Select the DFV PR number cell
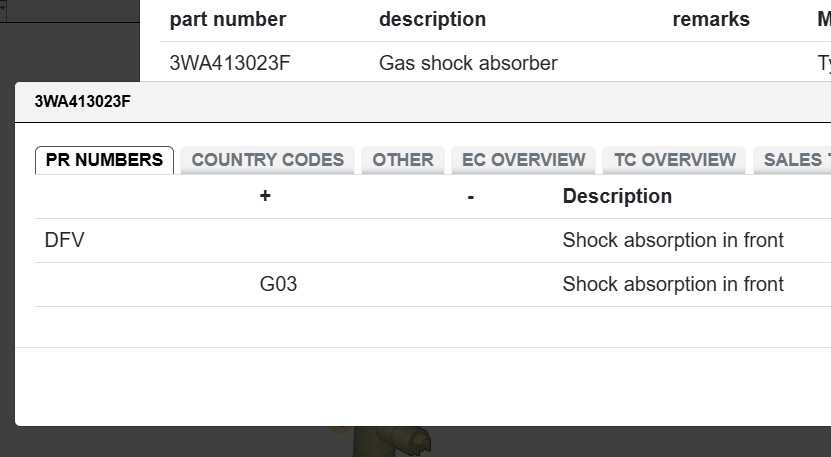The image size is (831, 457). [65, 240]
